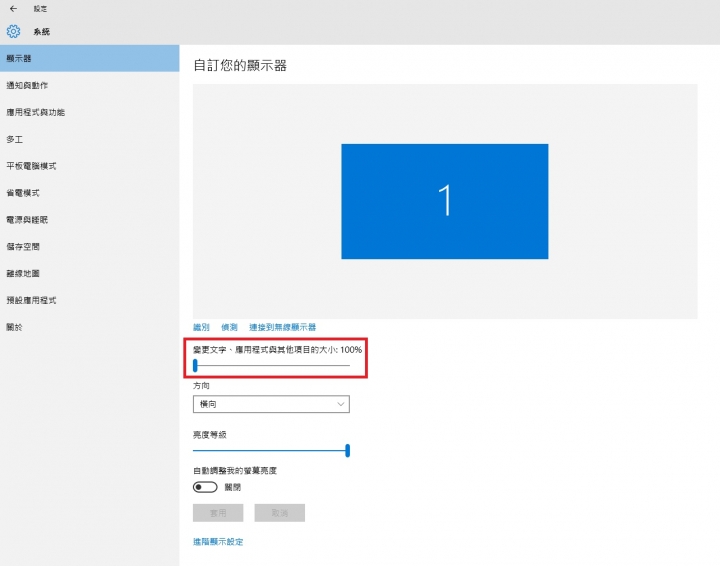Image resolution: width=720 pixels, height=566 pixels.
Task: Open 省電模式 settings
Action: click(90, 193)
